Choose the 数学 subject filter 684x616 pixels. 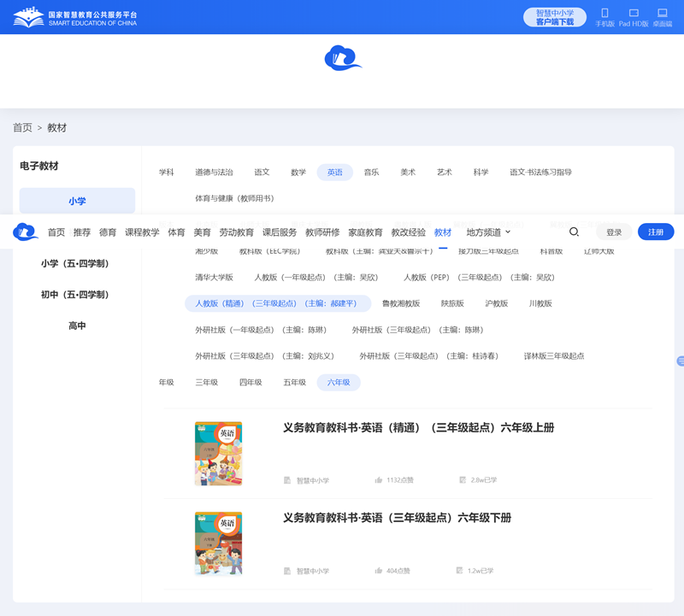[x=298, y=173]
